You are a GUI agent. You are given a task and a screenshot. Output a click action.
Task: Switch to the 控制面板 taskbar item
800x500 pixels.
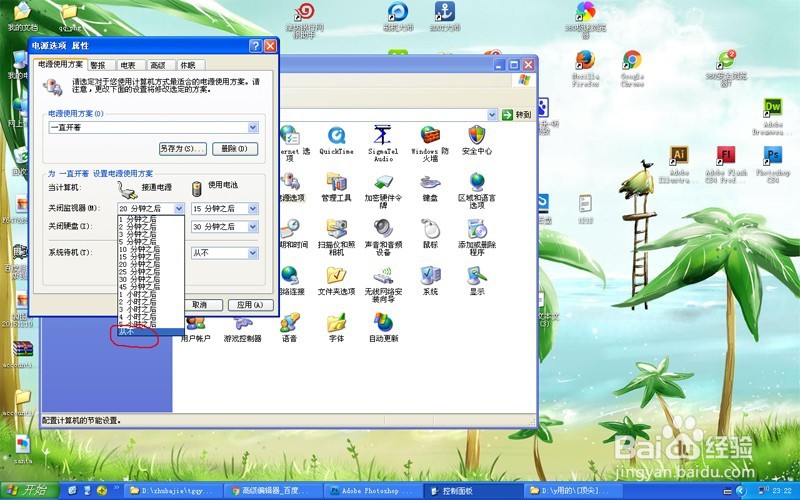click(472, 491)
